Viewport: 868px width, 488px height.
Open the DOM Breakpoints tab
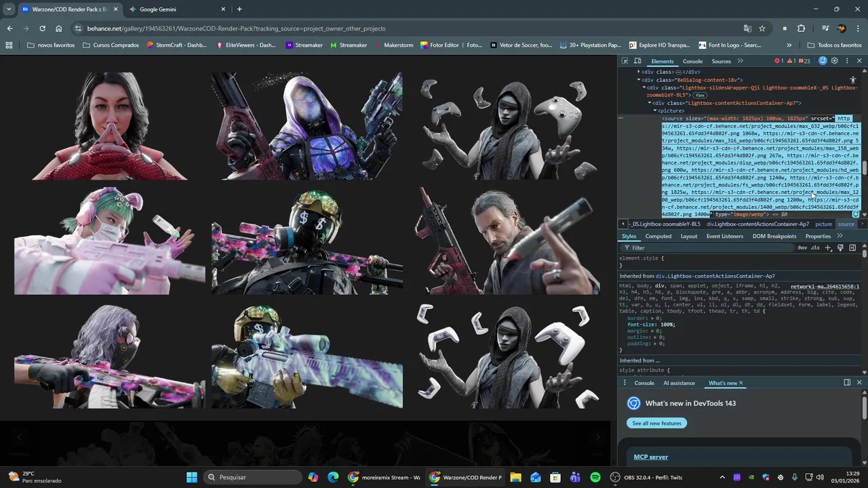tap(774, 236)
